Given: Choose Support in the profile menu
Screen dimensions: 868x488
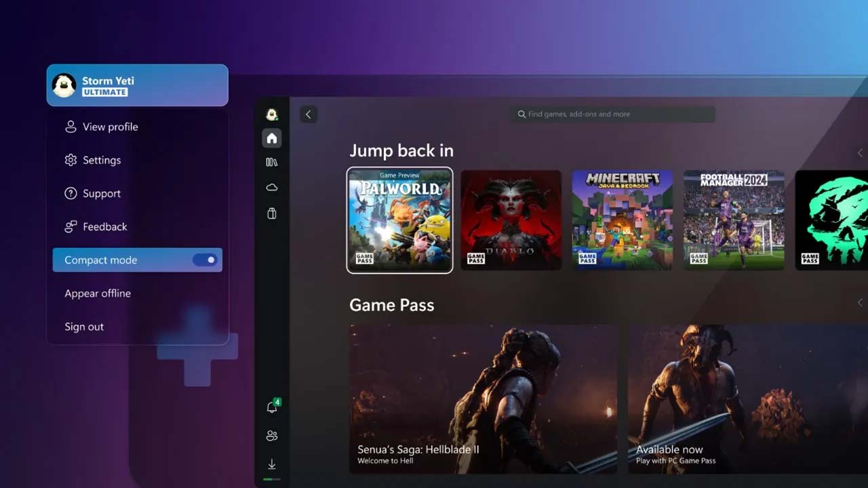Looking at the screenshot, I should [102, 193].
